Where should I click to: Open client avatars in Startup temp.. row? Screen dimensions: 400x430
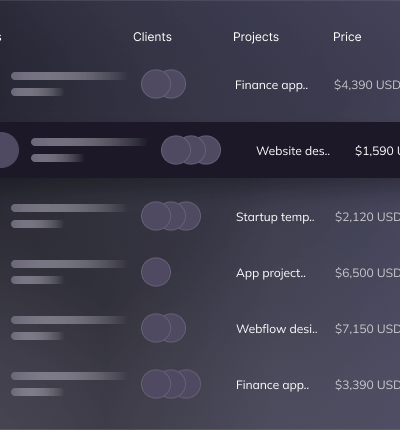(x=171, y=216)
